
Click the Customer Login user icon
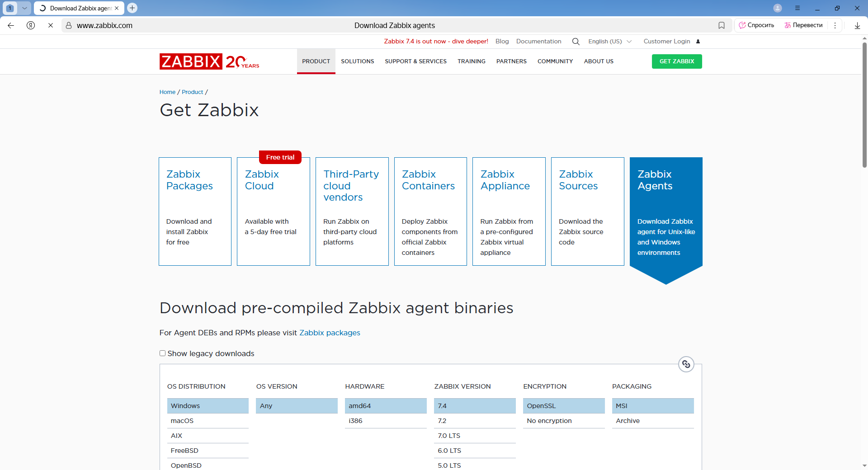coord(698,41)
